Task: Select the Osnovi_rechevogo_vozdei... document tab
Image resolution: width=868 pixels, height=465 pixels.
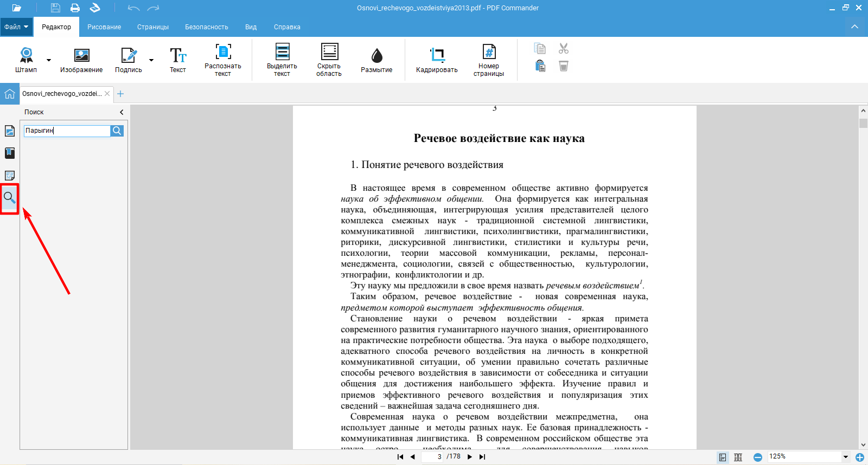Action: coord(62,94)
